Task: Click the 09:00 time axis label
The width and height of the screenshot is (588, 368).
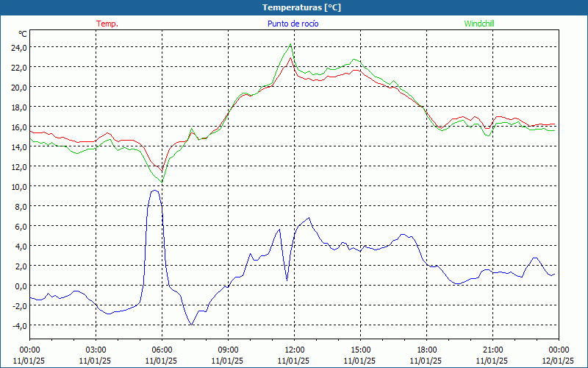Action: 228,350
